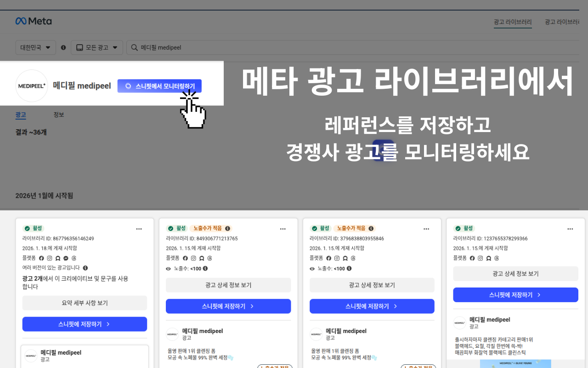Viewport: 588px width, 368px height.
Task: Click the 메디필 medipeel name in the preview of ad 867796356146249
Action: [61, 353]
